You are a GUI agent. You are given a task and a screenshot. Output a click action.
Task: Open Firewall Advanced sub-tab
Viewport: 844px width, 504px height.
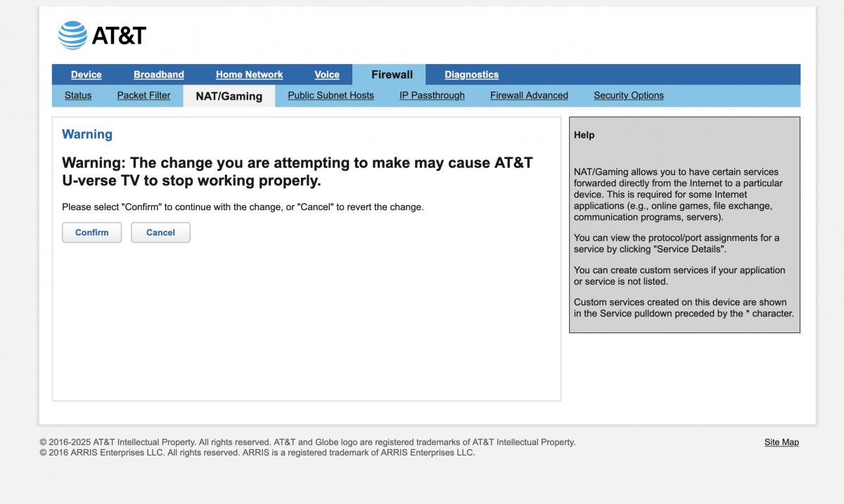[x=529, y=96]
